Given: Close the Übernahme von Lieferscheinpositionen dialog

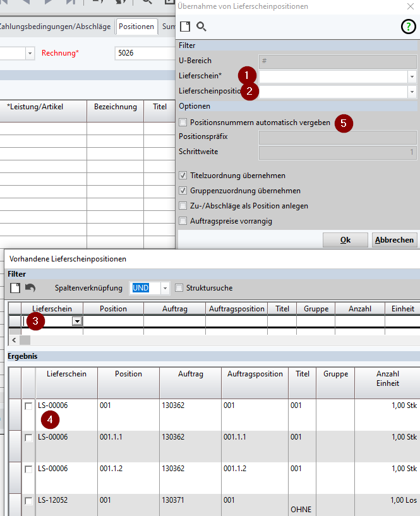Looking at the screenshot, I should (x=410, y=6).
